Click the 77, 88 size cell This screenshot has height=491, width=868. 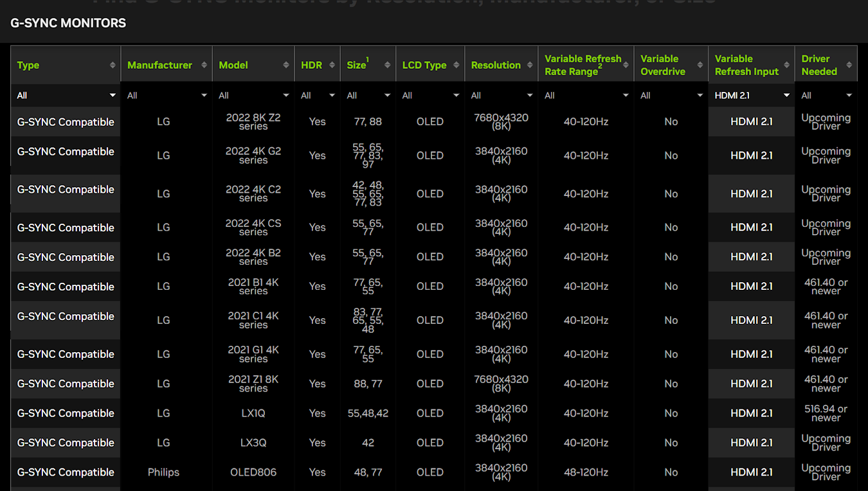(x=368, y=121)
